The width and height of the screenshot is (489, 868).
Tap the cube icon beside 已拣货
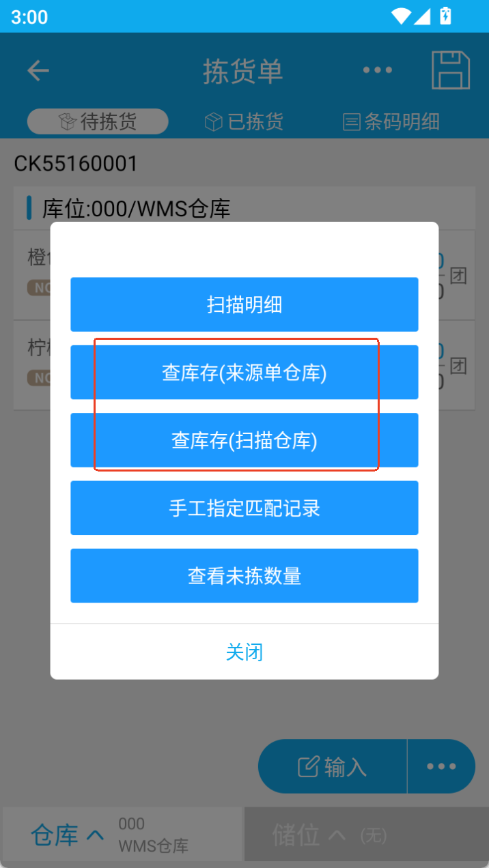pos(214,122)
